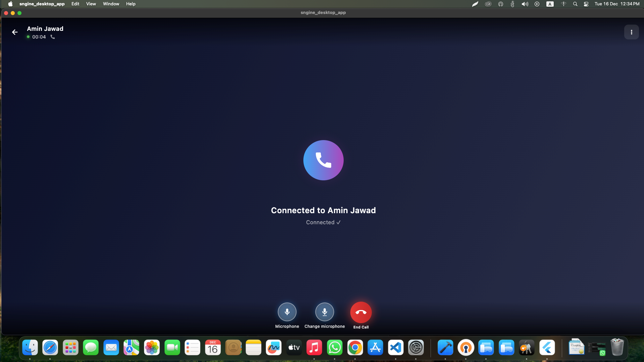This screenshot has height=362, width=644.
Task: Go back using the back arrow
Action: 14,32
